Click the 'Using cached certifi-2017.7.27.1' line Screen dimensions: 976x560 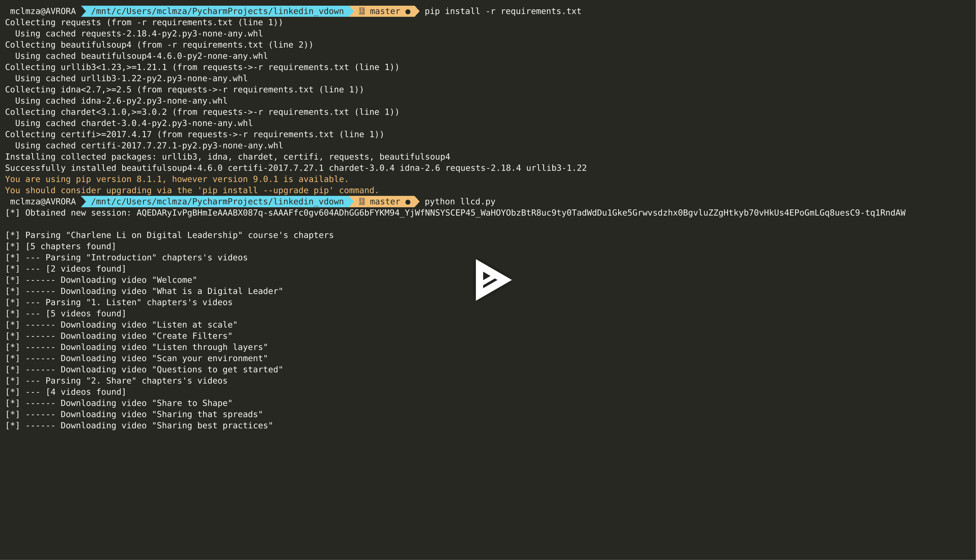pos(149,145)
